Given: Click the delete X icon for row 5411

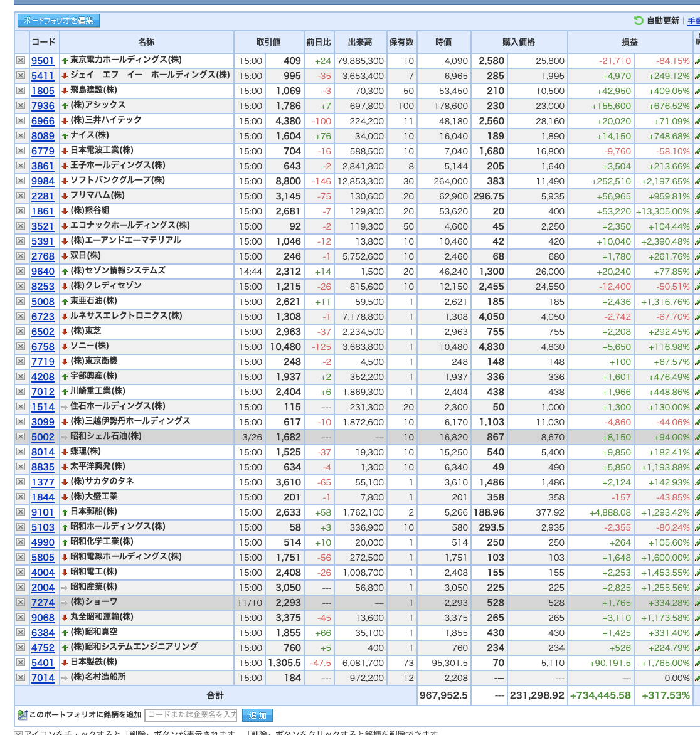Looking at the screenshot, I should [21, 75].
